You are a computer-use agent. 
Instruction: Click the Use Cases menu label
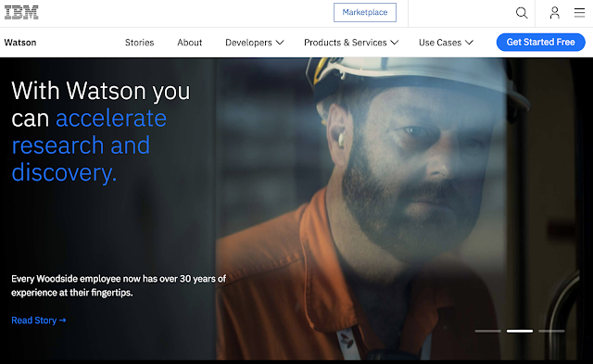[x=440, y=43]
